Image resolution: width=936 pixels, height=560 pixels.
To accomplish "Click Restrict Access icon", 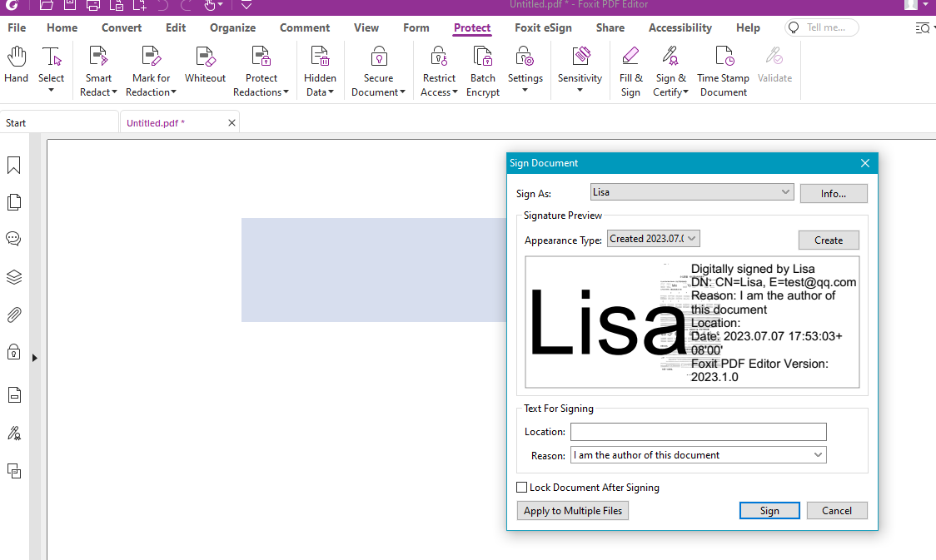I will coord(439,57).
